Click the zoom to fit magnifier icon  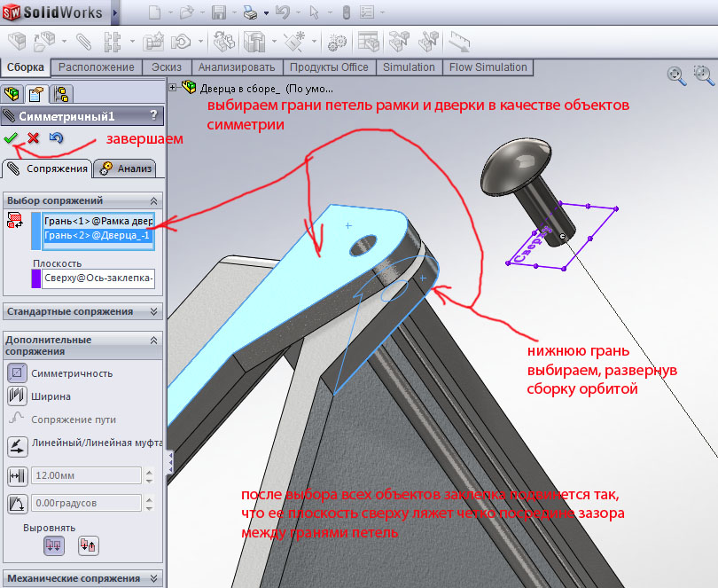(676, 75)
